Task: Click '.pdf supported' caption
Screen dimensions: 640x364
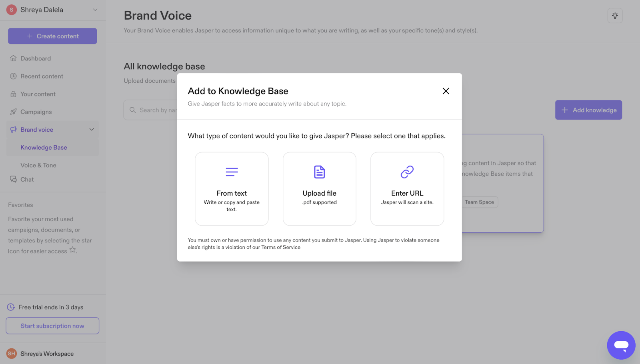Action: (x=320, y=202)
